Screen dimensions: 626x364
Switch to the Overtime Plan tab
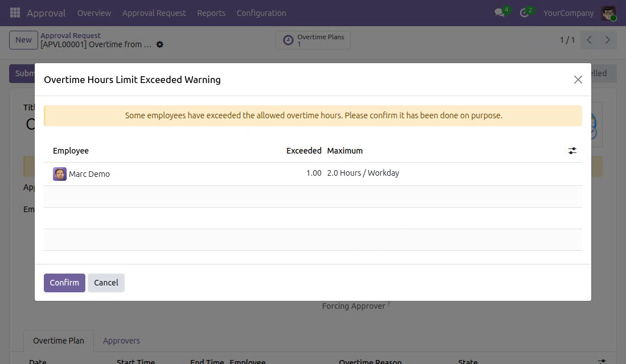pyautogui.click(x=58, y=341)
